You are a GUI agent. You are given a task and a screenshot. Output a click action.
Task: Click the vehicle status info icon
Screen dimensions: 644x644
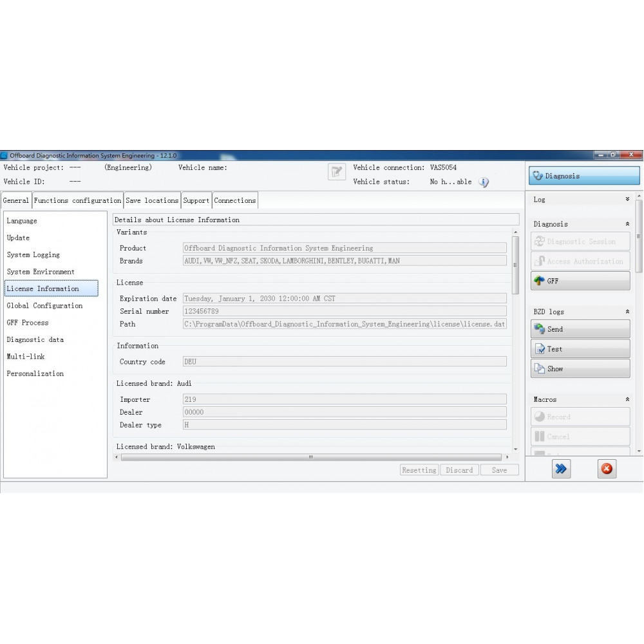coord(484,182)
